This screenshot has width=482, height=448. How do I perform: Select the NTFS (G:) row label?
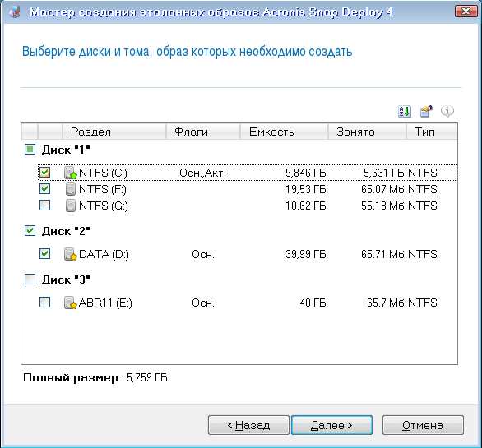[104, 206]
